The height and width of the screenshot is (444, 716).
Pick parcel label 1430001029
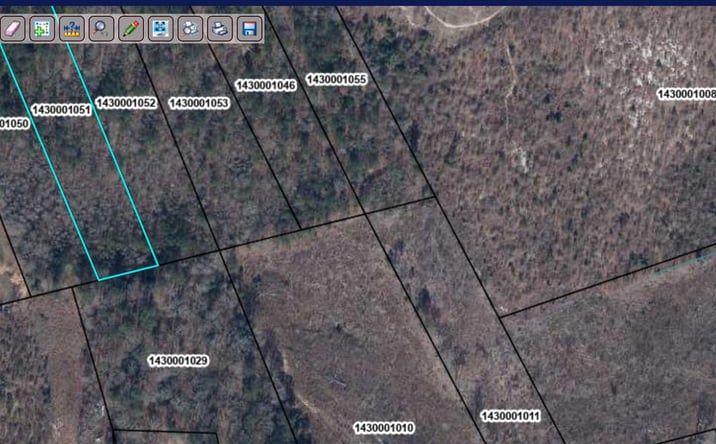(x=179, y=361)
